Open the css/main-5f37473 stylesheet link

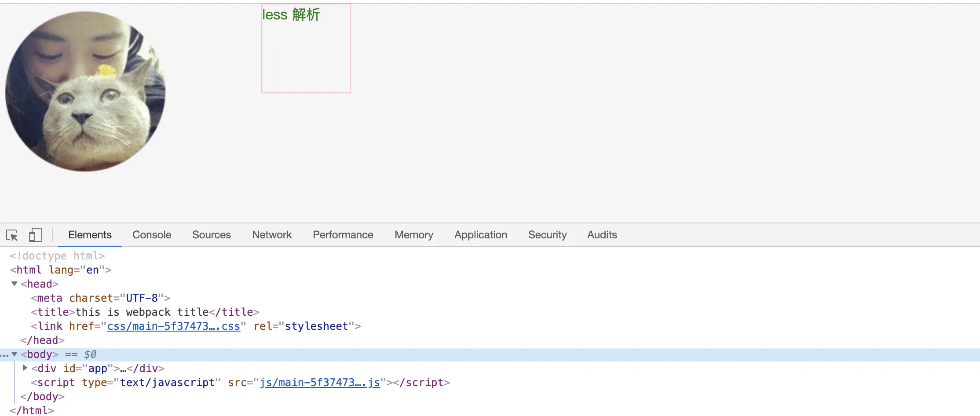click(x=174, y=326)
